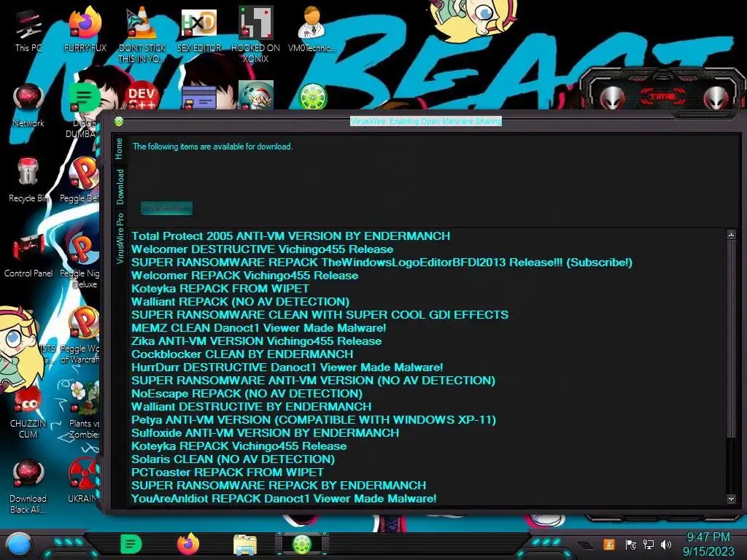Select VirusWire lime taskbar button

pyautogui.click(x=301, y=544)
